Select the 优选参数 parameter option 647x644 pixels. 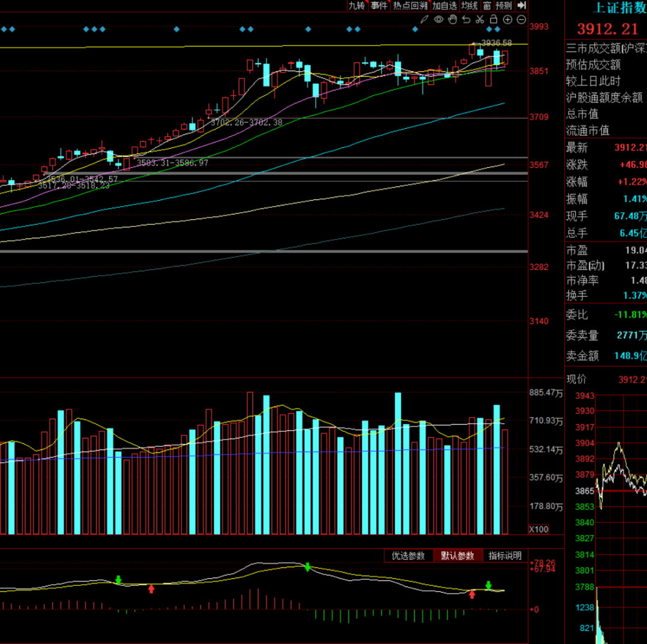(408, 556)
